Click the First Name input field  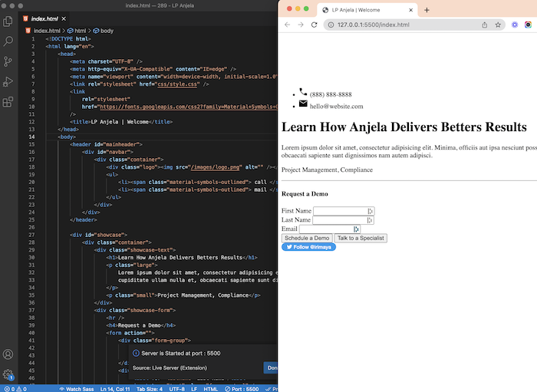(344, 211)
